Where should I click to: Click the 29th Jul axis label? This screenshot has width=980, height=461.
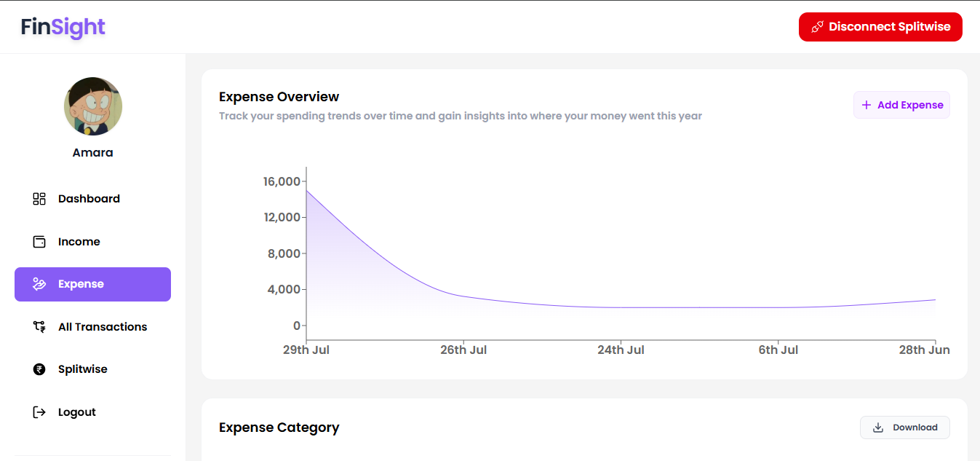(x=306, y=350)
